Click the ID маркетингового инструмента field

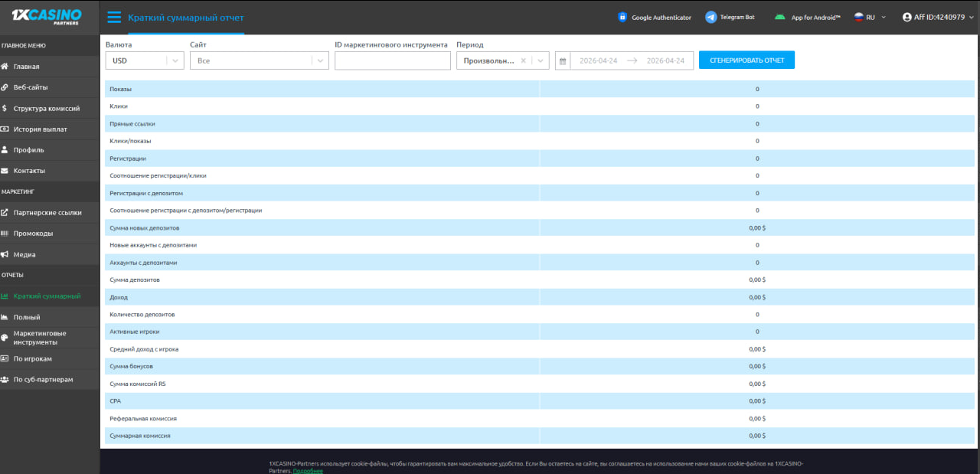[x=392, y=60]
